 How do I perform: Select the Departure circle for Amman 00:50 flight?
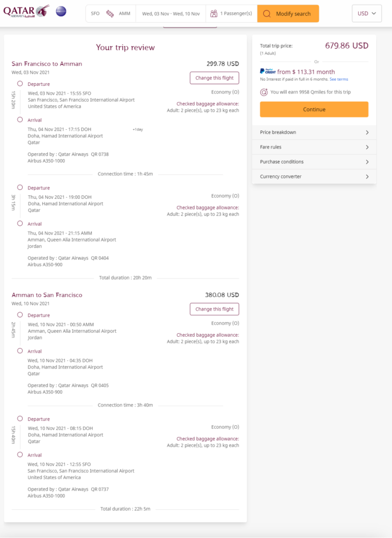(20, 315)
